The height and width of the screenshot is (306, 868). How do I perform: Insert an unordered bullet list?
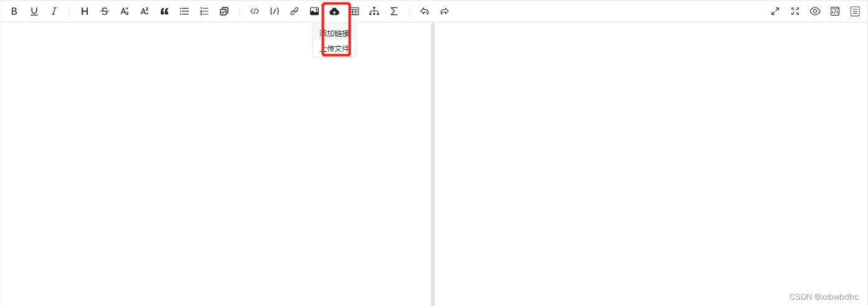[184, 11]
